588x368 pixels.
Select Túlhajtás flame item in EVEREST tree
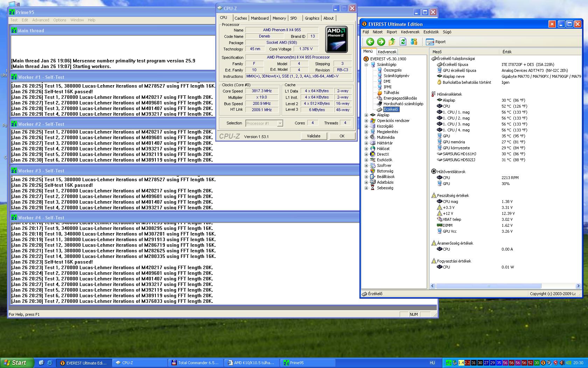pyautogui.click(x=388, y=93)
